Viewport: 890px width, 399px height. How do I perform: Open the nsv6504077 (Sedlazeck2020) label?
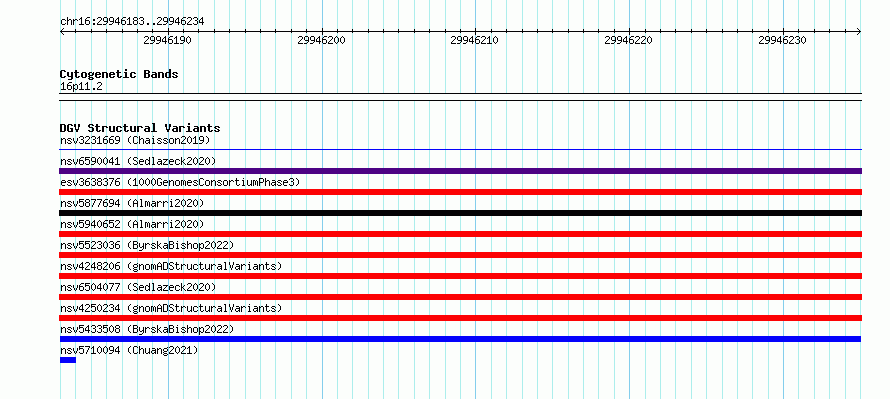click(x=138, y=287)
